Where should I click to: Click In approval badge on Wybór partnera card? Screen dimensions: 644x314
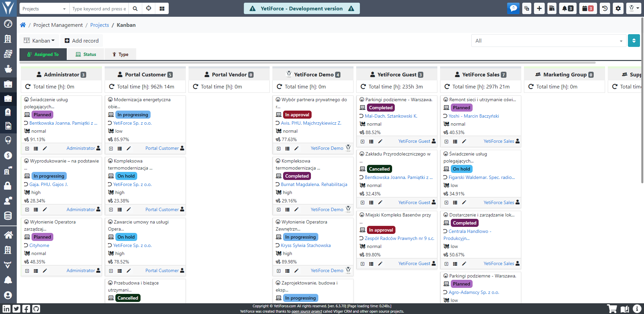click(x=297, y=115)
